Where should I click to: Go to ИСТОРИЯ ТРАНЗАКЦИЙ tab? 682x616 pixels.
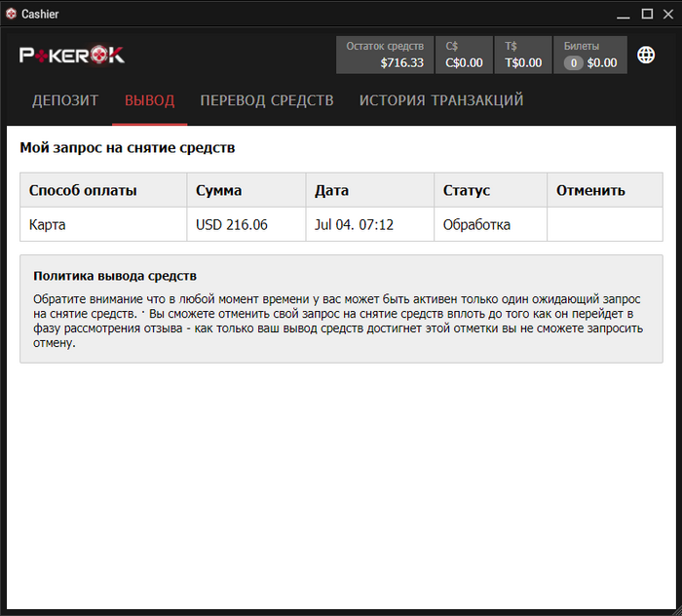coord(441,100)
